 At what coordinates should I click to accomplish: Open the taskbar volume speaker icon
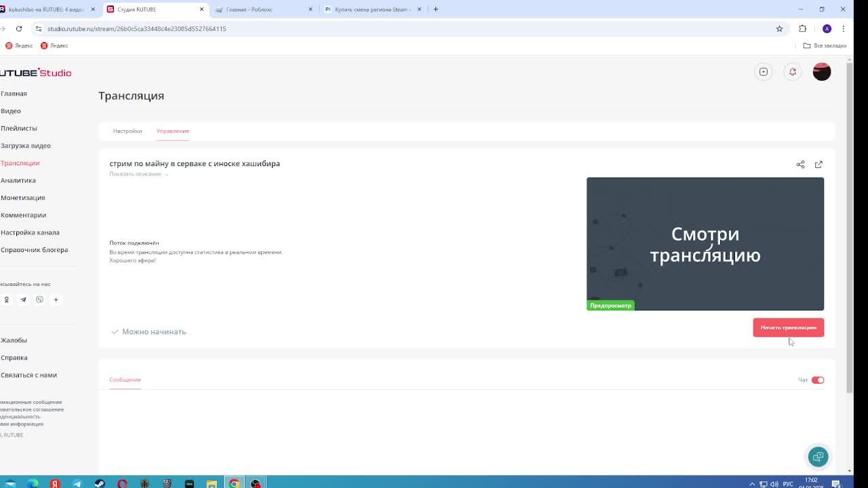[x=774, y=484]
